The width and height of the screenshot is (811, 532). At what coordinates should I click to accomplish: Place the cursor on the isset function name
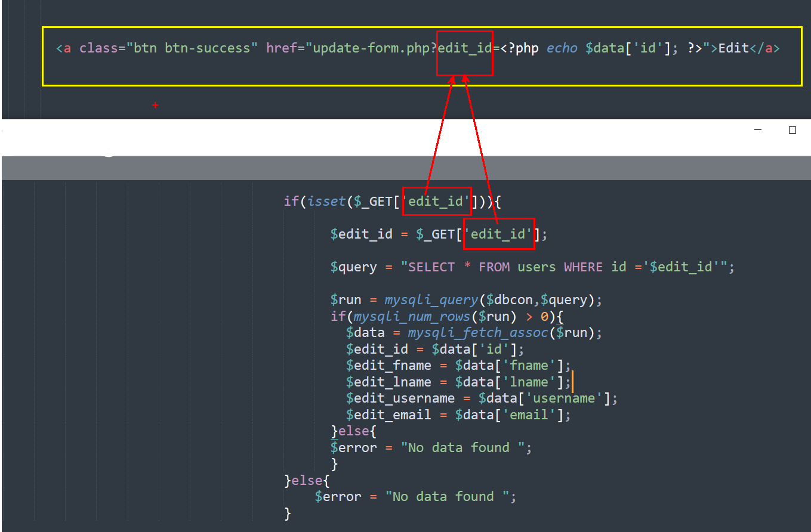point(326,202)
